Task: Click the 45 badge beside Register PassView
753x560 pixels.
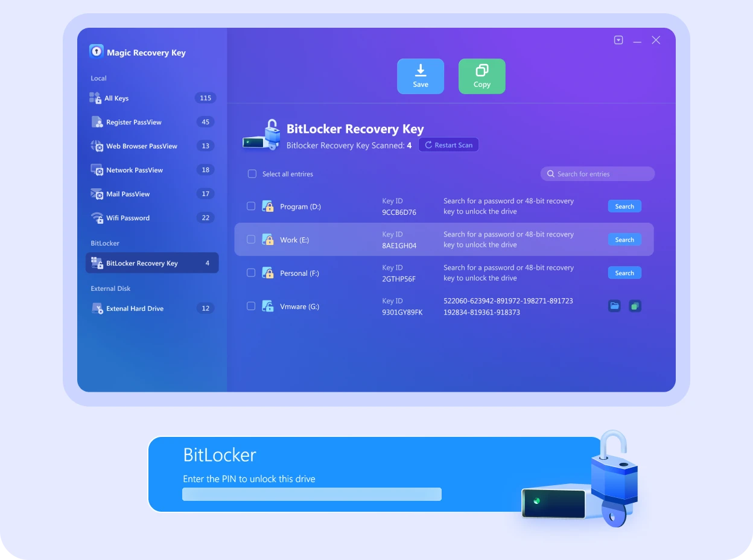Action: coord(206,122)
